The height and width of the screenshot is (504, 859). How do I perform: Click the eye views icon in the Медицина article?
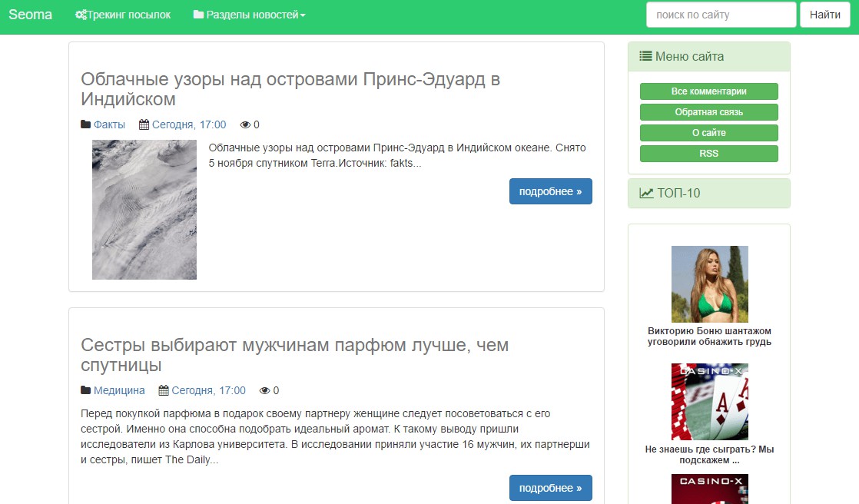tap(264, 390)
